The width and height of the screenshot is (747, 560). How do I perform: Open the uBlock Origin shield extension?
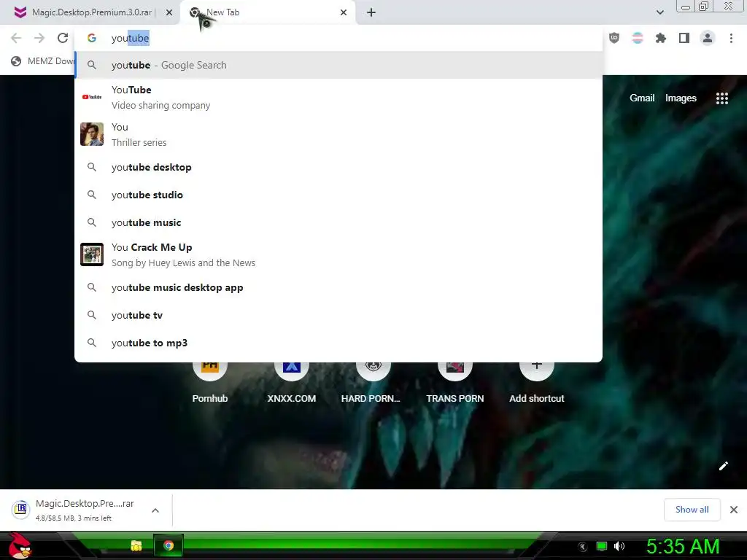[614, 38]
